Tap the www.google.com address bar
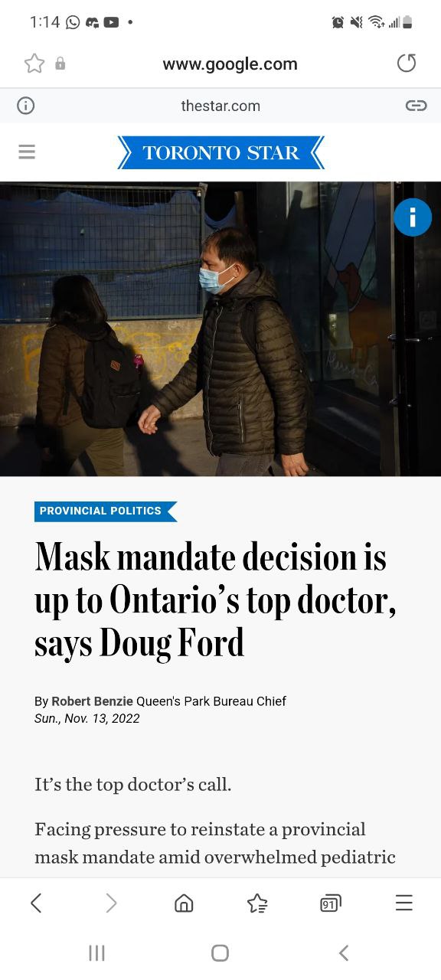Screen dimensions: 441x980 230,64
